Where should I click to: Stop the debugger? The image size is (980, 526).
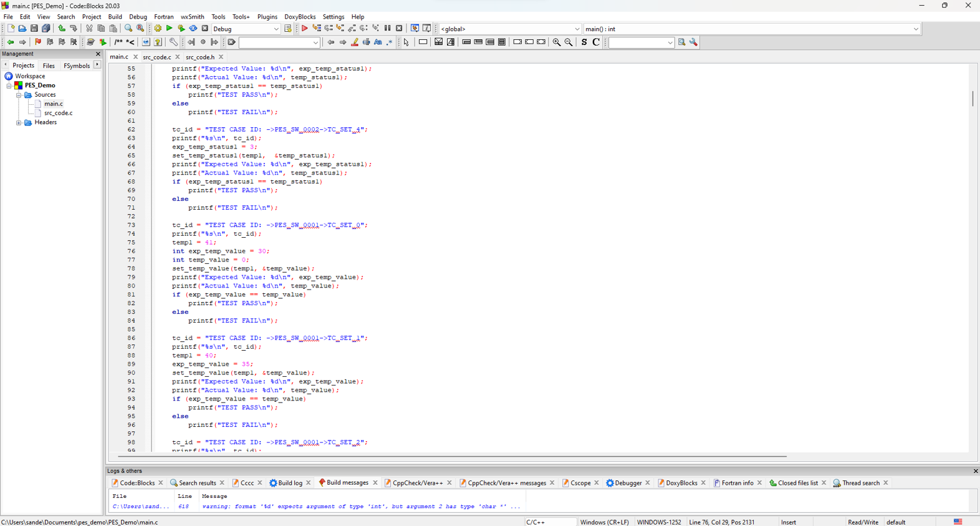point(400,29)
